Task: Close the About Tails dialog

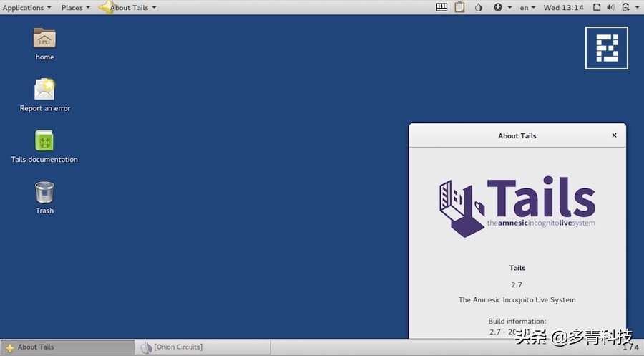Action: coord(614,135)
